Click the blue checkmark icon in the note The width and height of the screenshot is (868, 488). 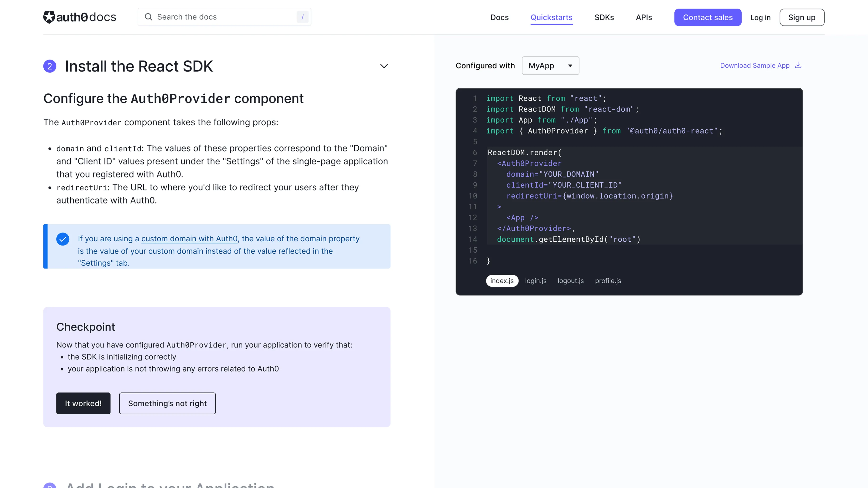[x=63, y=239]
